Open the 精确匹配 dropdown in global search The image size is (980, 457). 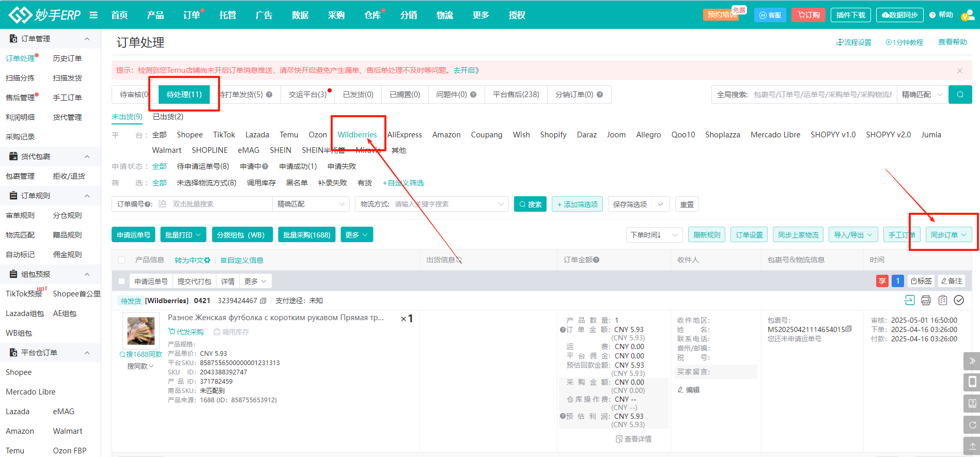pyautogui.click(x=922, y=94)
